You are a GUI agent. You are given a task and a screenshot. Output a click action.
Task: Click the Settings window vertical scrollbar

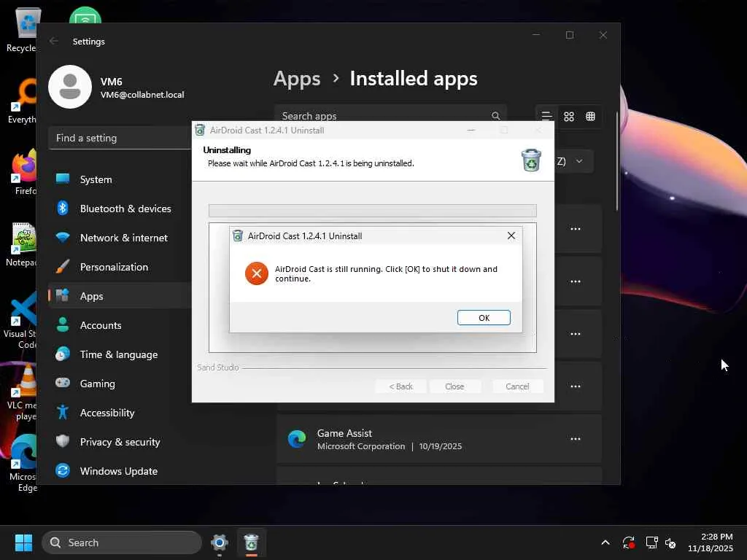click(x=617, y=161)
